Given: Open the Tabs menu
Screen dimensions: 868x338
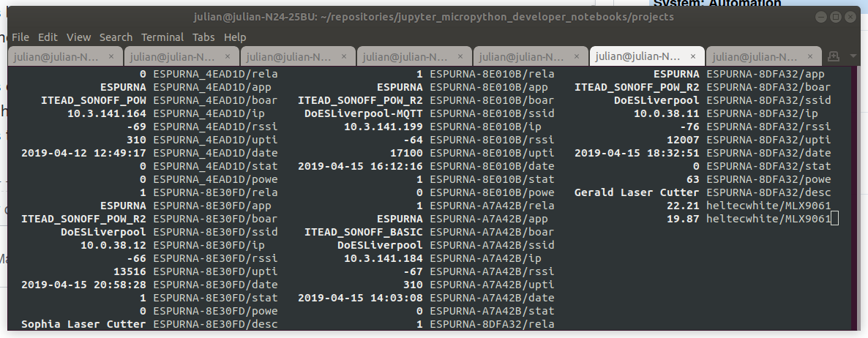Looking at the screenshot, I should (203, 37).
